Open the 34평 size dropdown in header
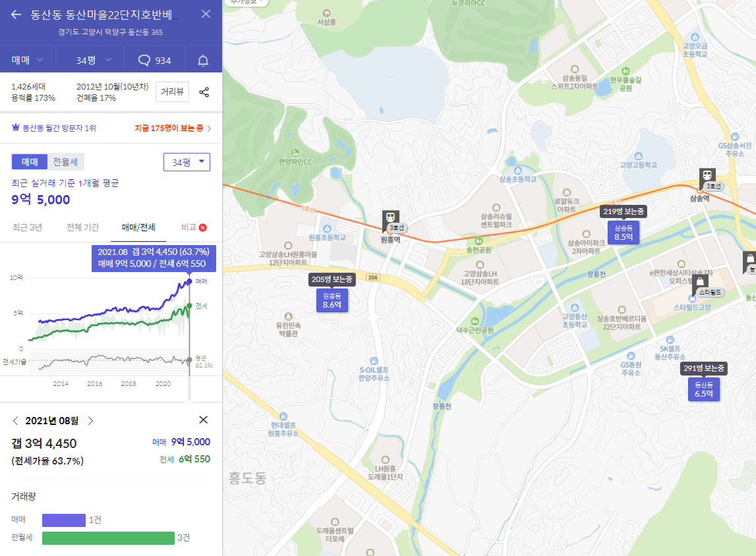The height and width of the screenshot is (556, 756). click(94, 60)
